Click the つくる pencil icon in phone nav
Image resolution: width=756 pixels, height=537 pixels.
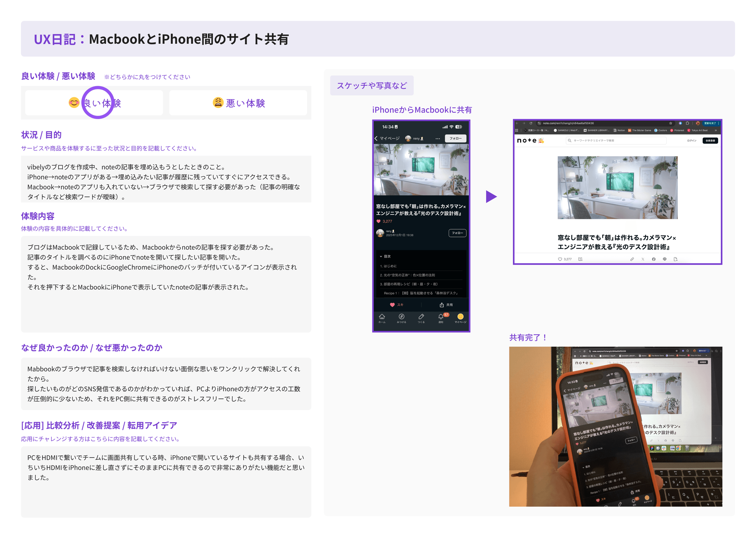(x=421, y=317)
